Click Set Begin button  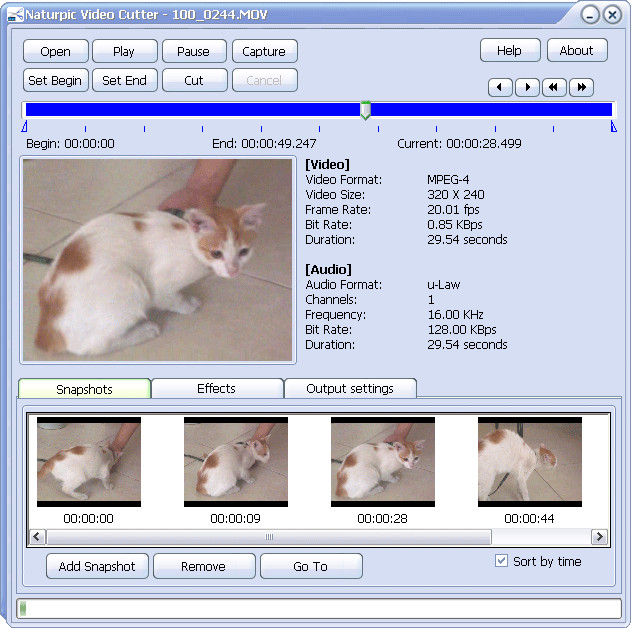tap(56, 80)
